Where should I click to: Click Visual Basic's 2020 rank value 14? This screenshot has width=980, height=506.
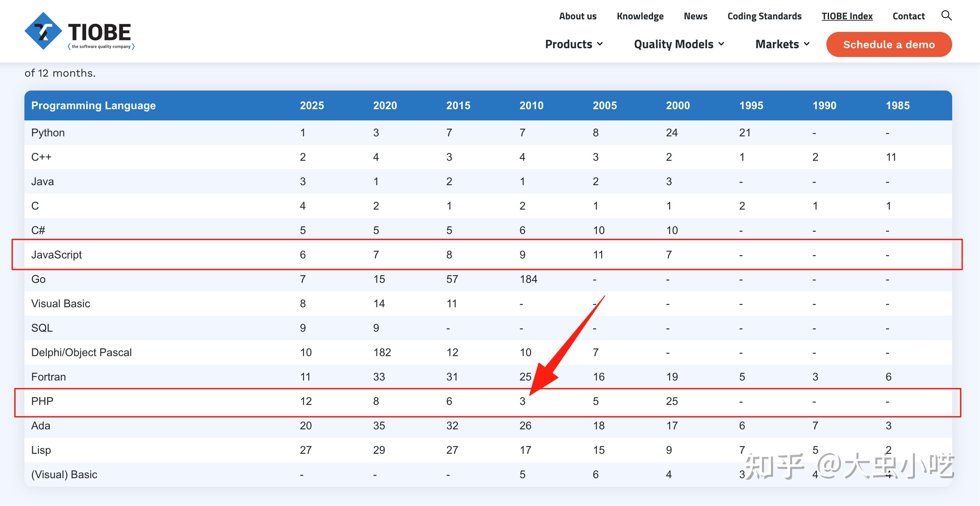click(x=379, y=304)
